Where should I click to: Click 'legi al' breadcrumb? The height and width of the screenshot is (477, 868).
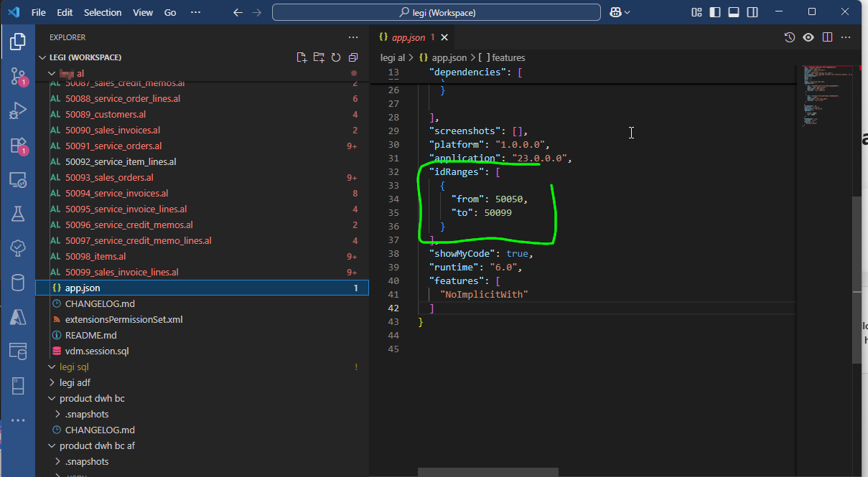[x=393, y=57]
